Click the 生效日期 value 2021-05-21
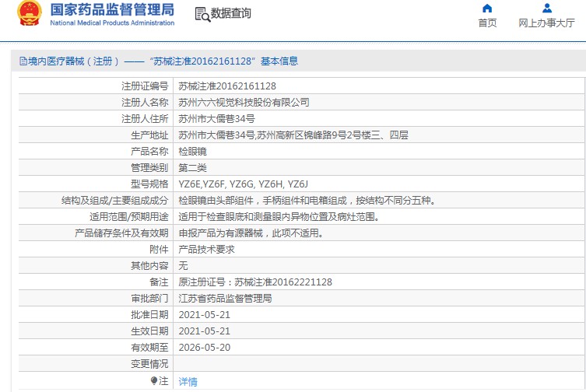Image resolution: width=586 pixels, height=392 pixels. 205,331
